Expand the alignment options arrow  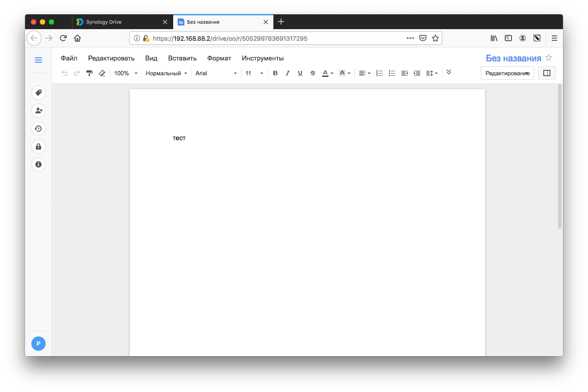click(369, 73)
